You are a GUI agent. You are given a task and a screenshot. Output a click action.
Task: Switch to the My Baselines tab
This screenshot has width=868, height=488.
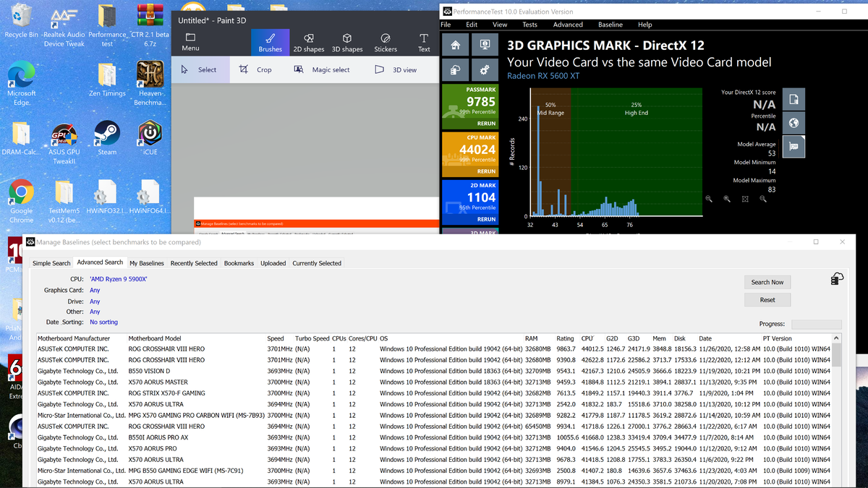pos(147,263)
